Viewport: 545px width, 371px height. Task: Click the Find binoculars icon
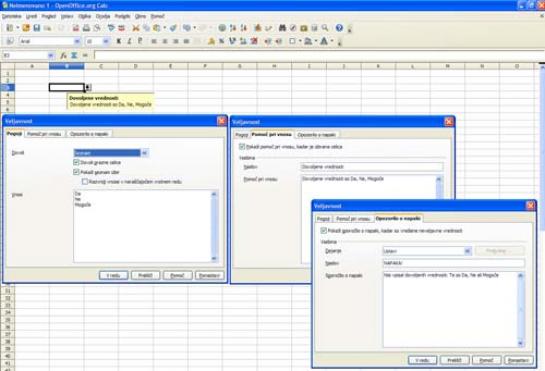(282, 28)
